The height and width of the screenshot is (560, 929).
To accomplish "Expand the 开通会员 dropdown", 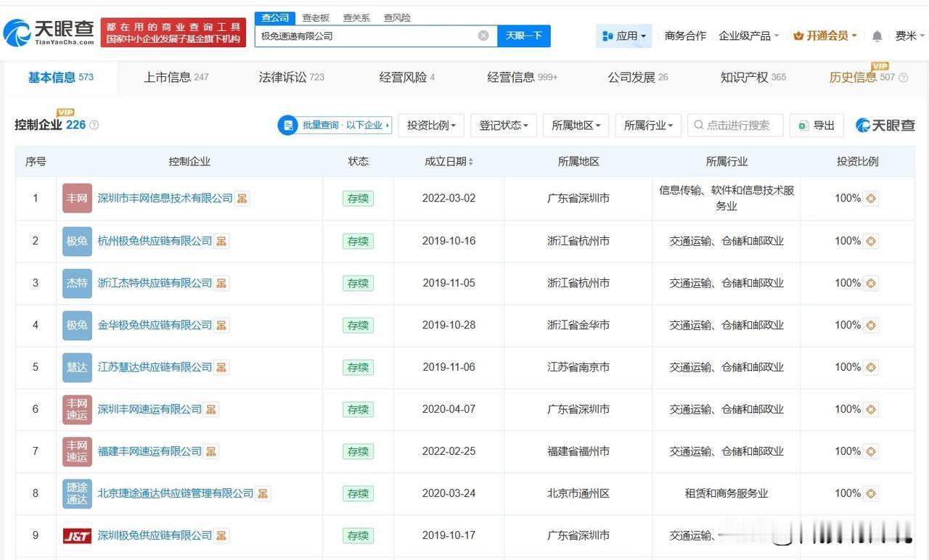I will click(825, 36).
